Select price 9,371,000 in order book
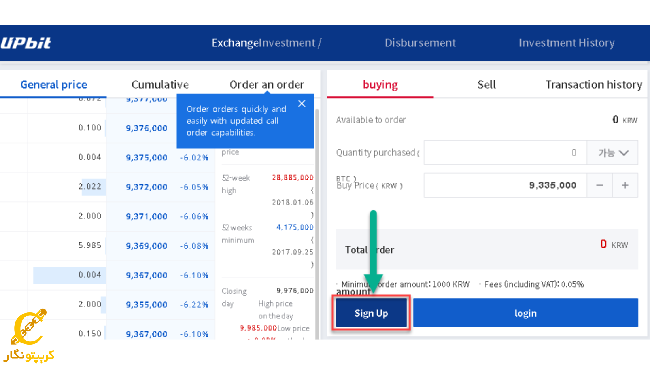The height and width of the screenshot is (365, 650). (x=146, y=217)
